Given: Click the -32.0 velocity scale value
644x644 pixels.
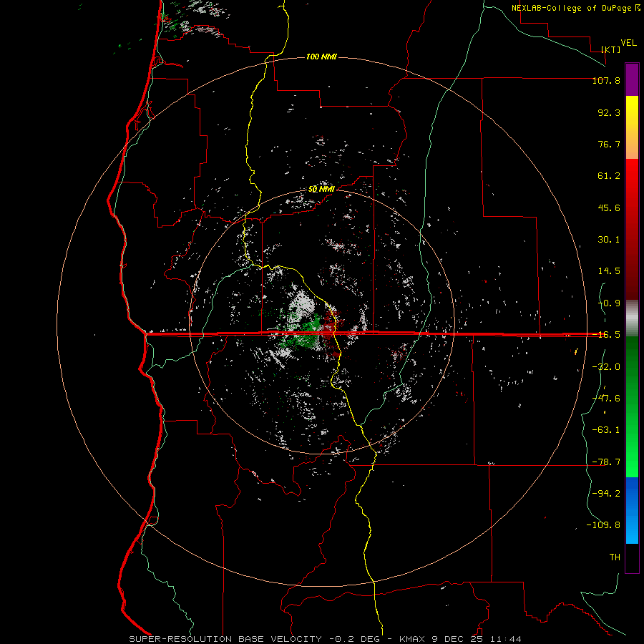Looking at the screenshot, I should coord(606,367).
